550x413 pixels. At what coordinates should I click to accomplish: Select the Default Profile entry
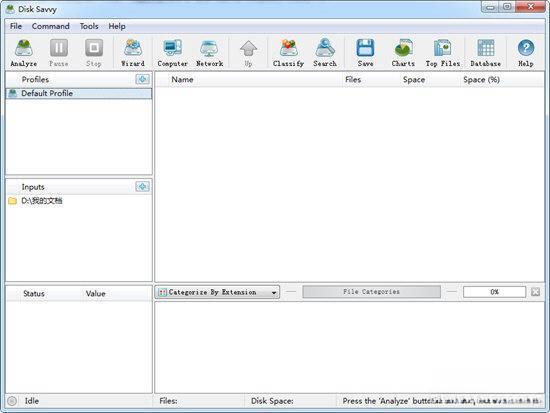coord(79,93)
